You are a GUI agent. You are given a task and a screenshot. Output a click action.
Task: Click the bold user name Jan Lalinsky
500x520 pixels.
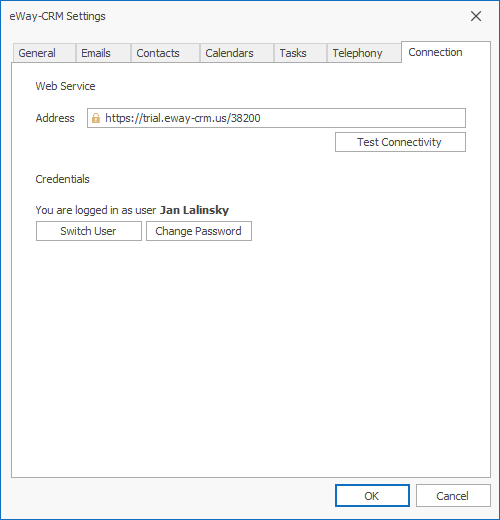[194, 210]
